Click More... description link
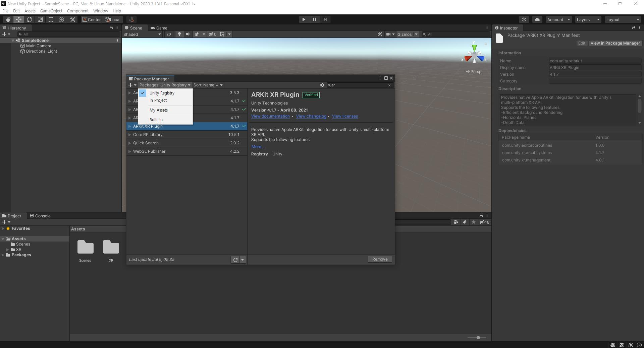 [x=258, y=147]
